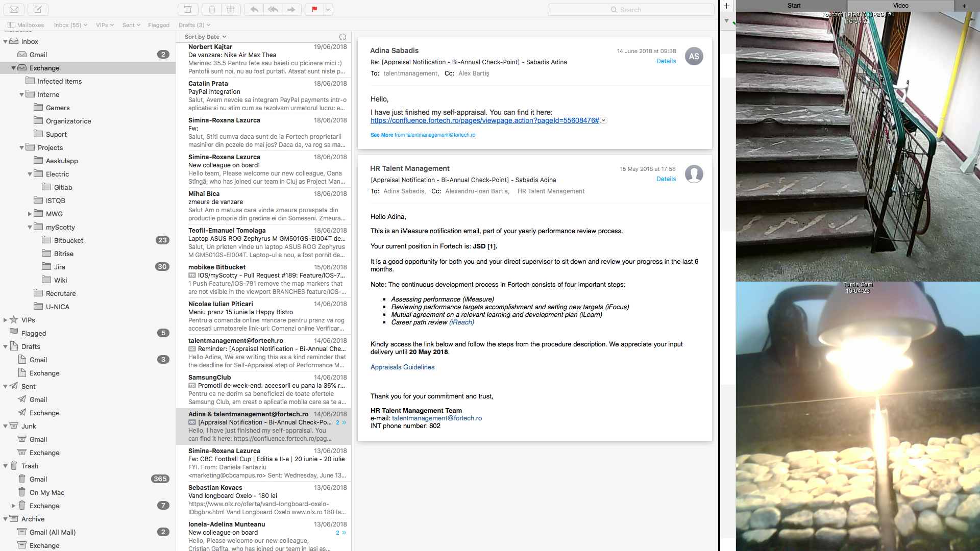Open the mobikee Bitbucket pull request email
The image size is (980, 551).
[x=263, y=280]
